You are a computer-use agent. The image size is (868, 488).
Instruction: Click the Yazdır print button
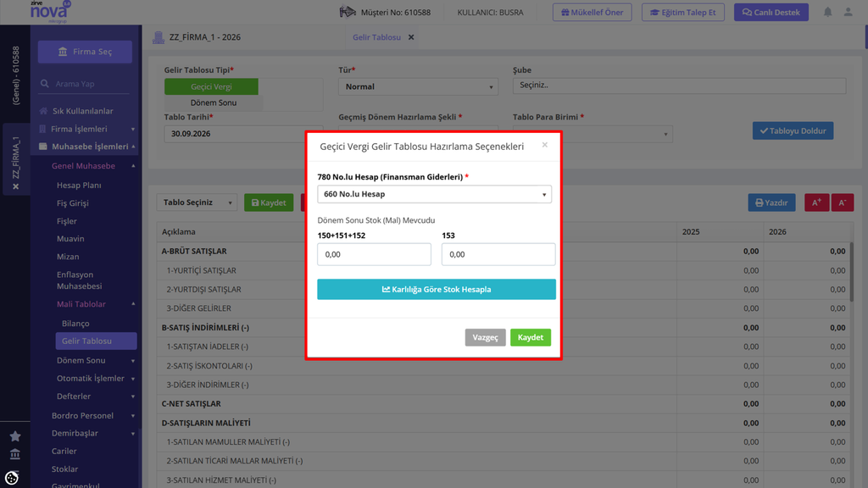(x=771, y=202)
